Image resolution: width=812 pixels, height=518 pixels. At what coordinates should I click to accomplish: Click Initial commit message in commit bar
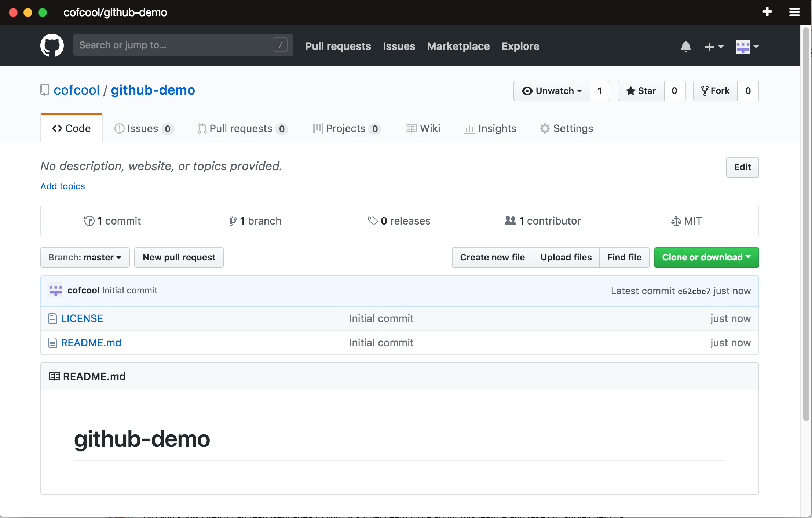coord(130,291)
